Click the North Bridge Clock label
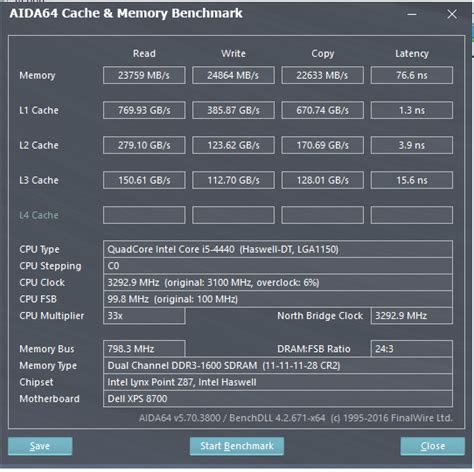This screenshot has width=474, height=472. click(x=320, y=316)
